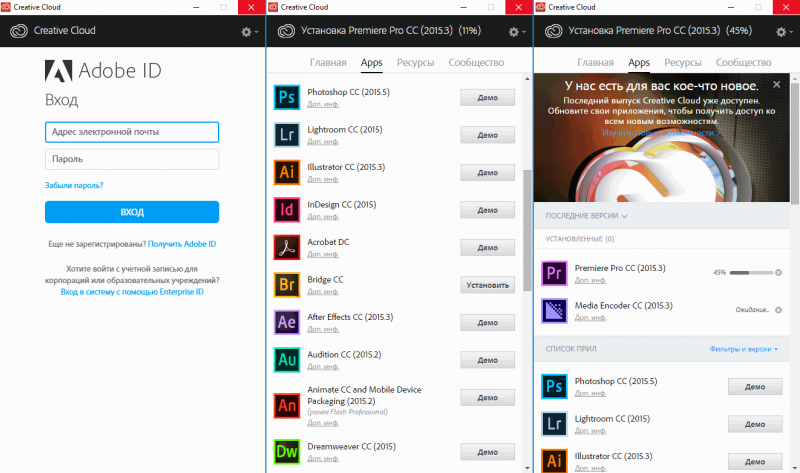Click Creative Cloud logo in right window header

coord(554,31)
